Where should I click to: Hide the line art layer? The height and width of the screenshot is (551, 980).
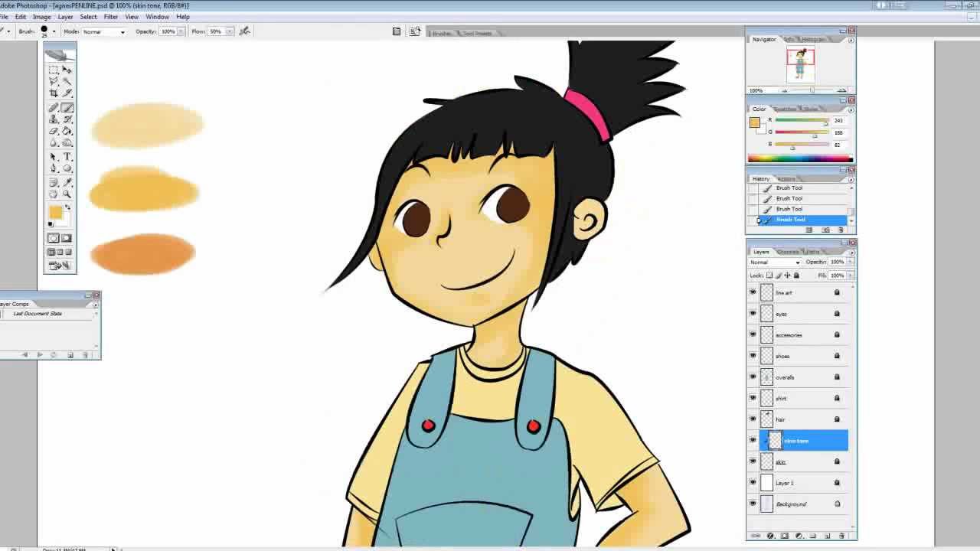[753, 292]
